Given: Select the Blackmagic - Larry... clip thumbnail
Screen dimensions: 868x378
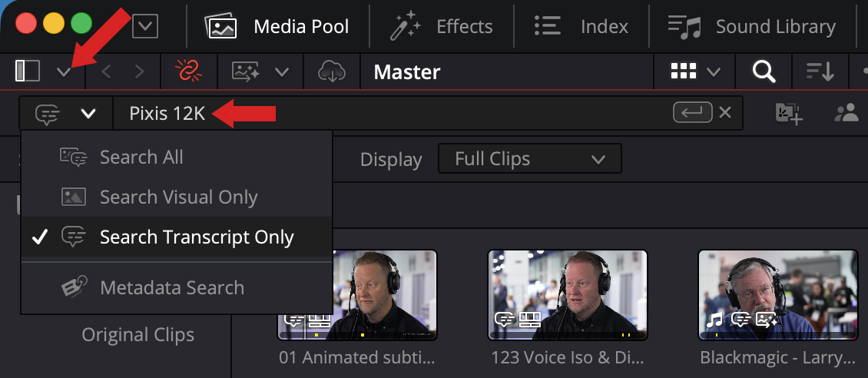Looking at the screenshot, I should pos(778,295).
